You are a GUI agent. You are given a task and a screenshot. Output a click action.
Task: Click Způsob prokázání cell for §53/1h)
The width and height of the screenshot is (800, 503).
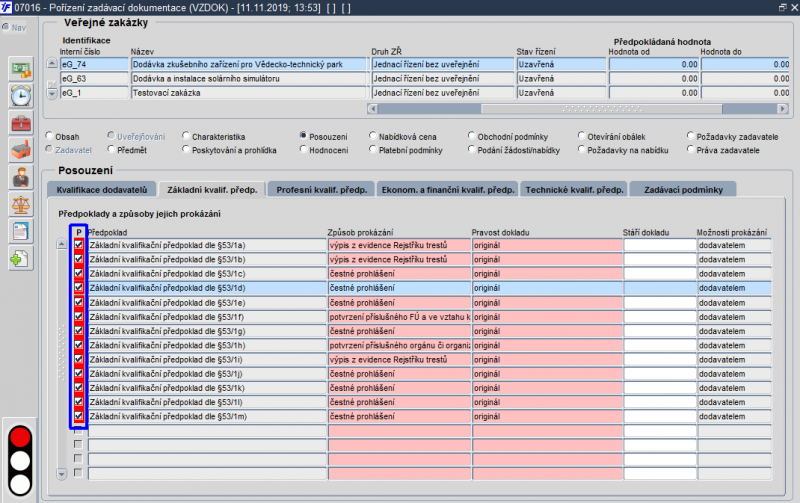[399, 345]
